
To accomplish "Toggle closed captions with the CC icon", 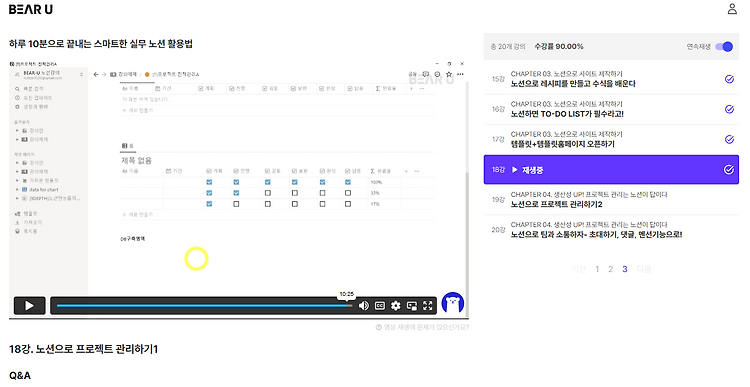I will [380, 306].
